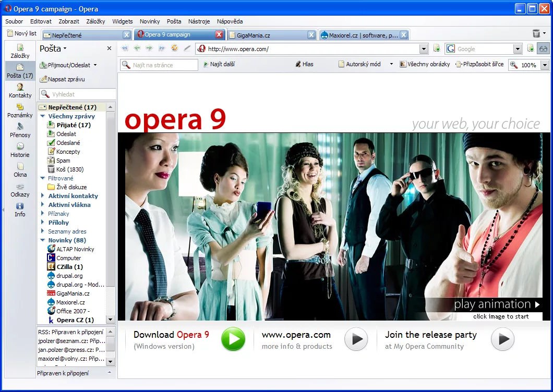This screenshot has height=392, width=553.
Task: Click the icon right of address dropdown
Action: 437,48
